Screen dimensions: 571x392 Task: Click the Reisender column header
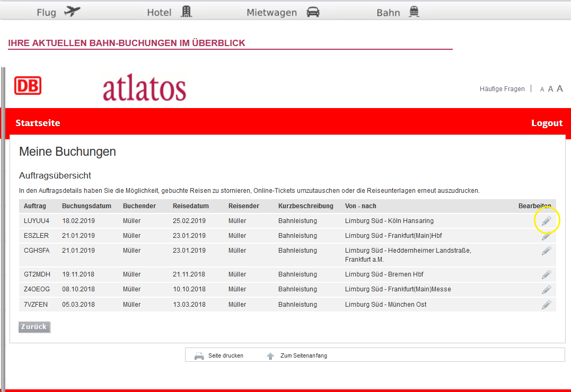(244, 206)
